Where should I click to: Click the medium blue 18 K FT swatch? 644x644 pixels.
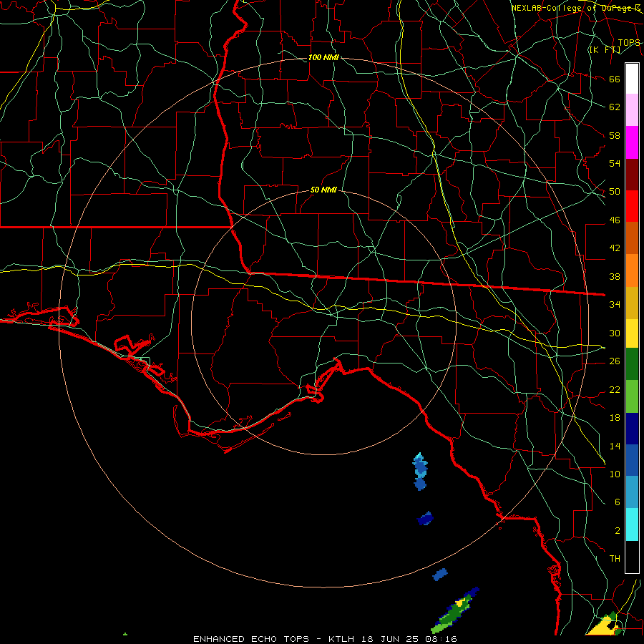[632, 460]
